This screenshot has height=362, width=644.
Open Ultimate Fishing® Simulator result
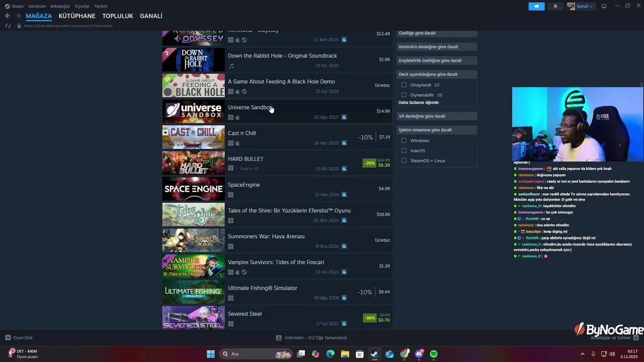point(277,292)
